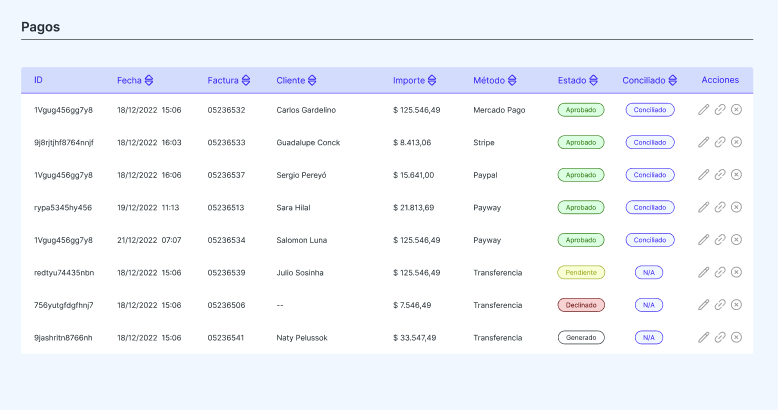Sort table by Fecha column
778x410 pixels.
pyautogui.click(x=149, y=80)
